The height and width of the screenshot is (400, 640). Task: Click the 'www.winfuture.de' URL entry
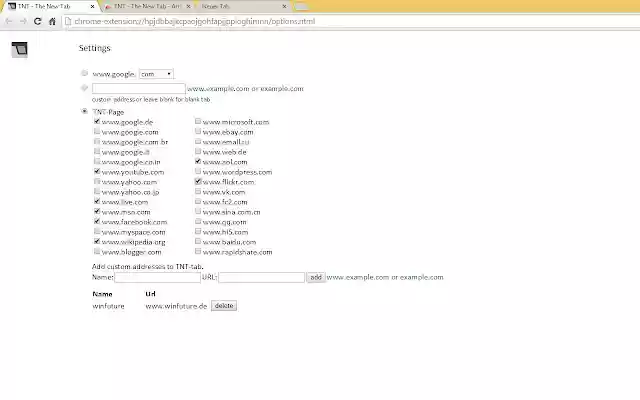(x=176, y=306)
